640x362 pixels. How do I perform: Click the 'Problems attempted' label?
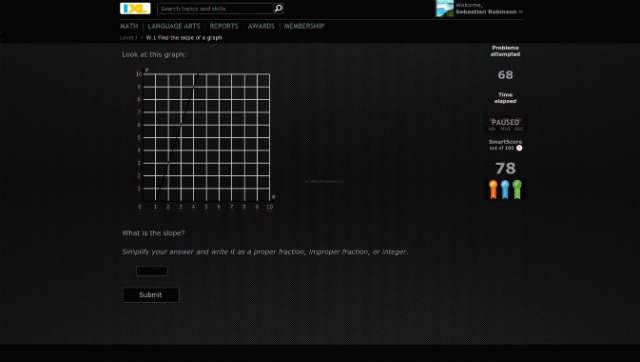(505, 51)
